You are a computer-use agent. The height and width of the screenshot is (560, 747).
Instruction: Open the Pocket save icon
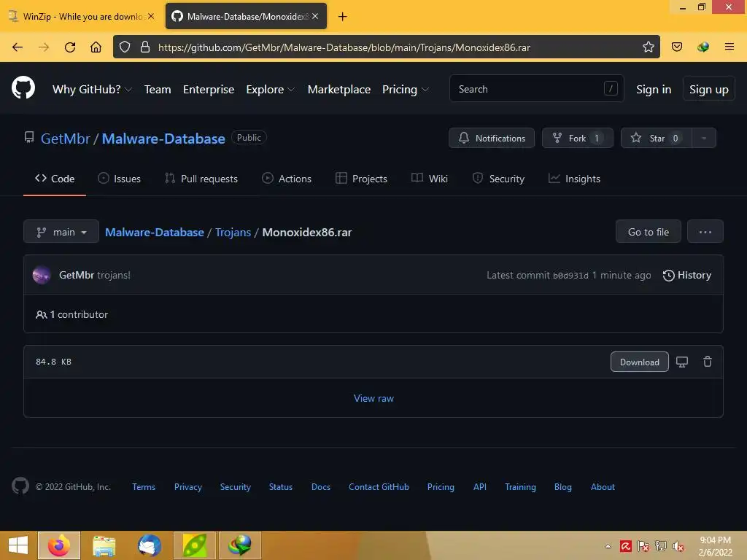pos(676,47)
